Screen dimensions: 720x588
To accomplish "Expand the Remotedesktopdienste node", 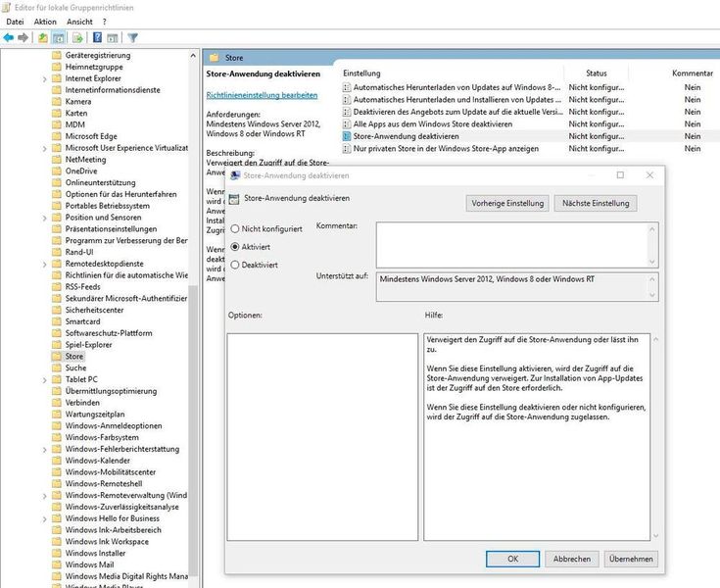I will coord(44,265).
